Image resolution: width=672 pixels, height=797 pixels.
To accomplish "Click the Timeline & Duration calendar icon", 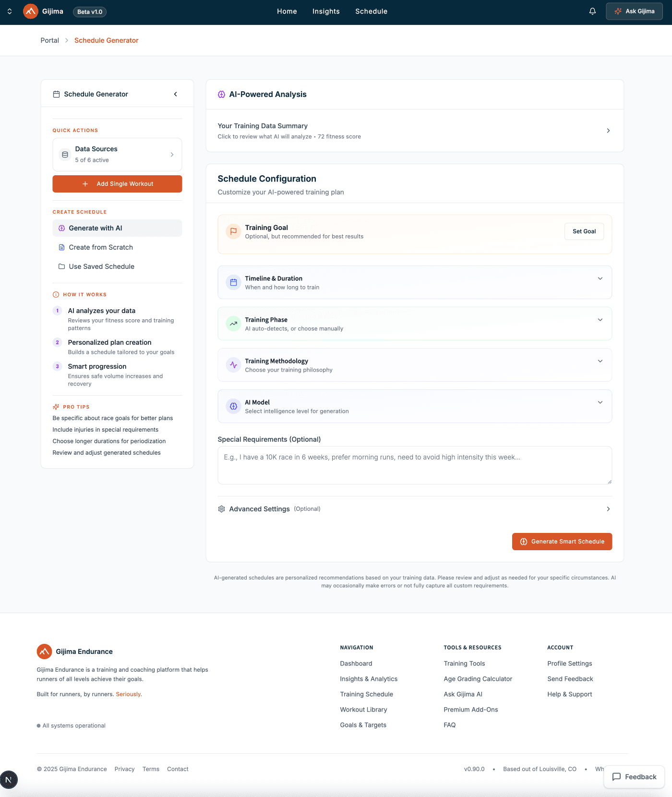I will coord(233,283).
